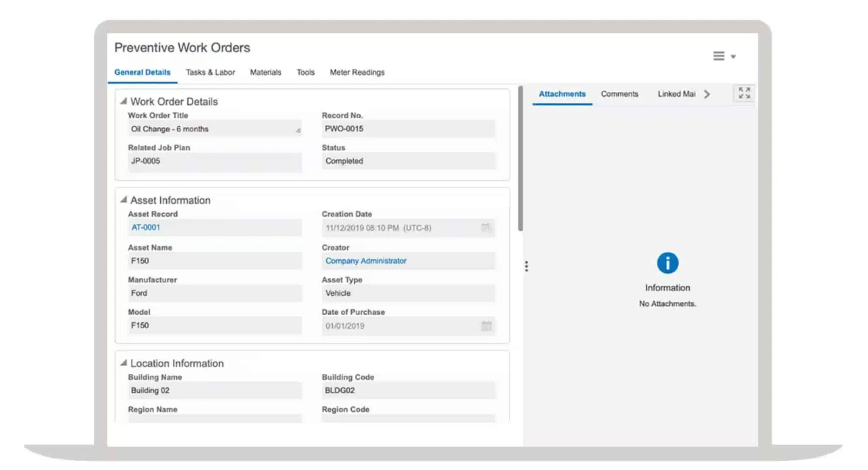Click the Region Code label
The width and height of the screenshot is (868, 470).
pyautogui.click(x=345, y=409)
